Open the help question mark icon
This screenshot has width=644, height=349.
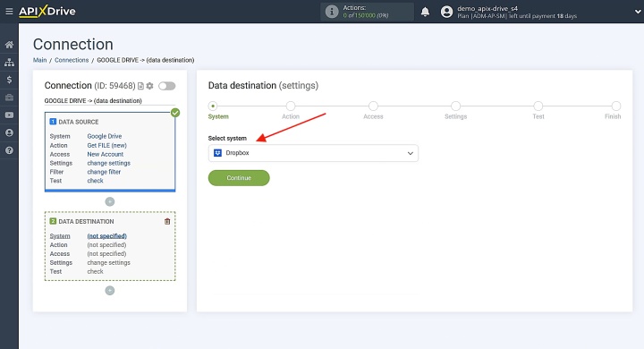pyautogui.click(x=9, y=150)
